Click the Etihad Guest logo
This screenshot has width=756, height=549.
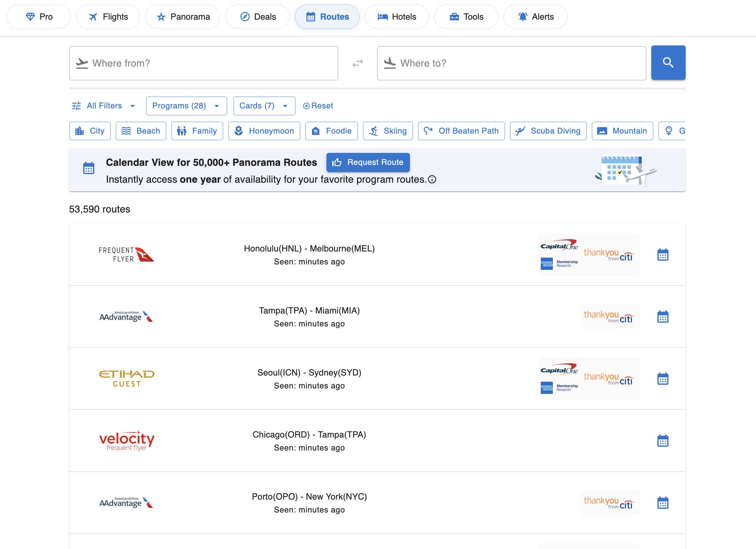click(x=127, y=379)
